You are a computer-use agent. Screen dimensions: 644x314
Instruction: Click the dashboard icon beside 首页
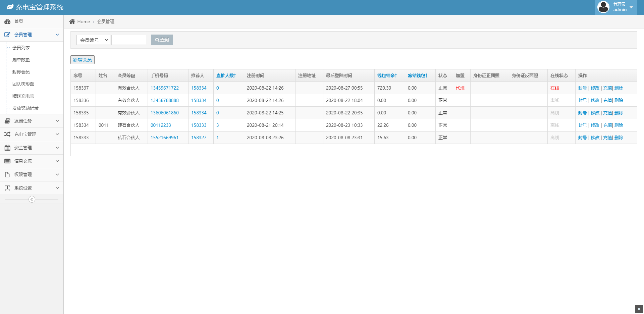click(x=7, y=21)
